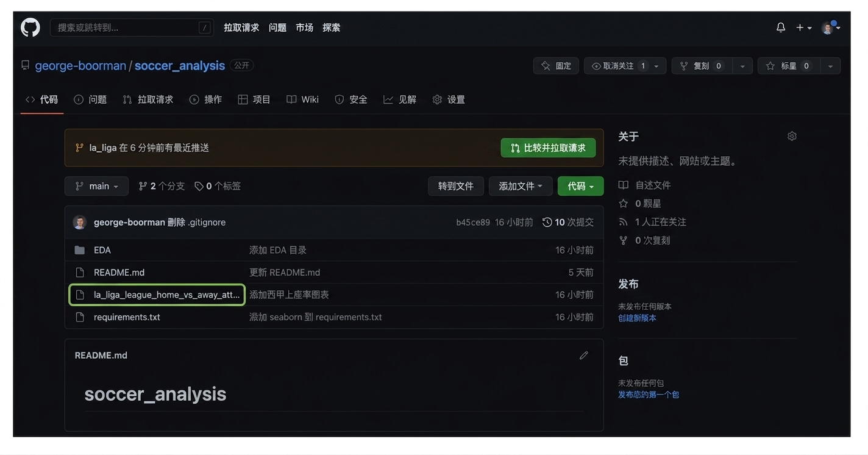The height and width of the screenshot is (455, 868).
Task: Open the green 代码 dropdown button
Action: (581, 186)
